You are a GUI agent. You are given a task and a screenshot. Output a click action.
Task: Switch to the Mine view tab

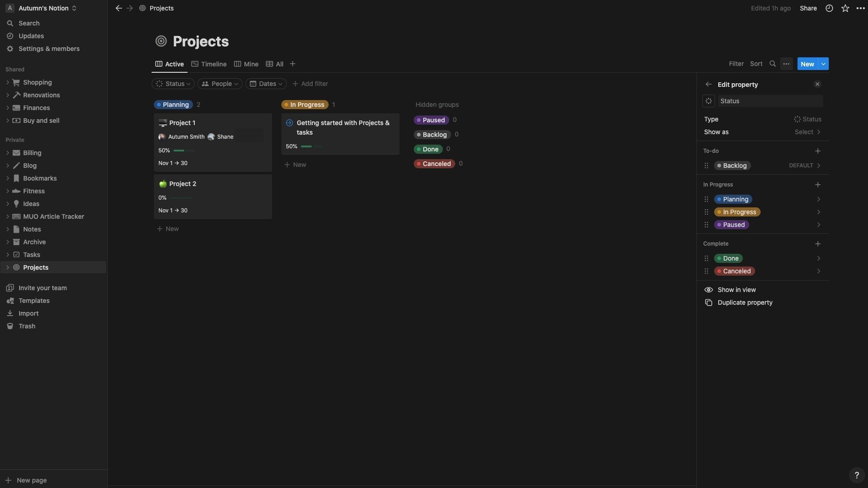click(246, 64)
